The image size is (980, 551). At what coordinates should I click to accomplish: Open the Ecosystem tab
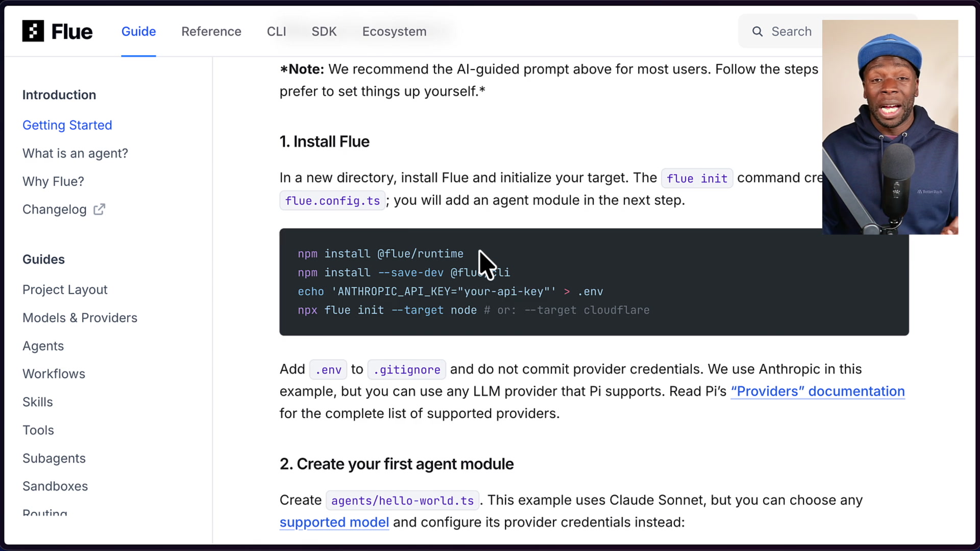pyautogui.click(x=395, y=32)
